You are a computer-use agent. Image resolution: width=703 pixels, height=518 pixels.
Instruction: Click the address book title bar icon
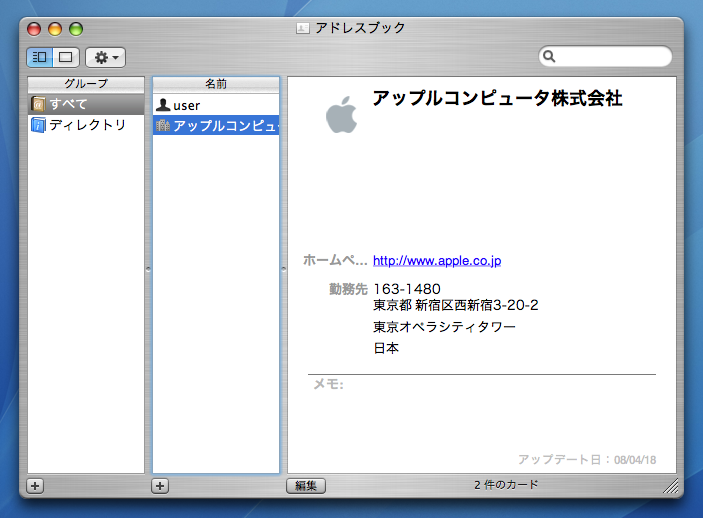coord(303,29)
